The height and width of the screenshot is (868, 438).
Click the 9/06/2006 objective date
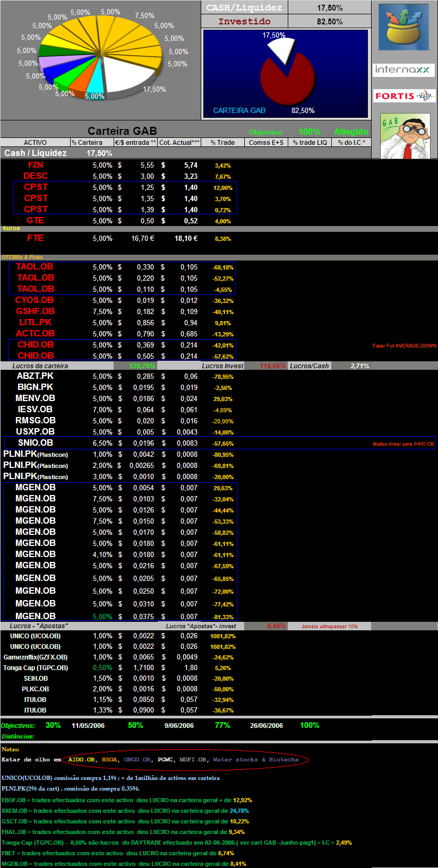pos(179,726)
